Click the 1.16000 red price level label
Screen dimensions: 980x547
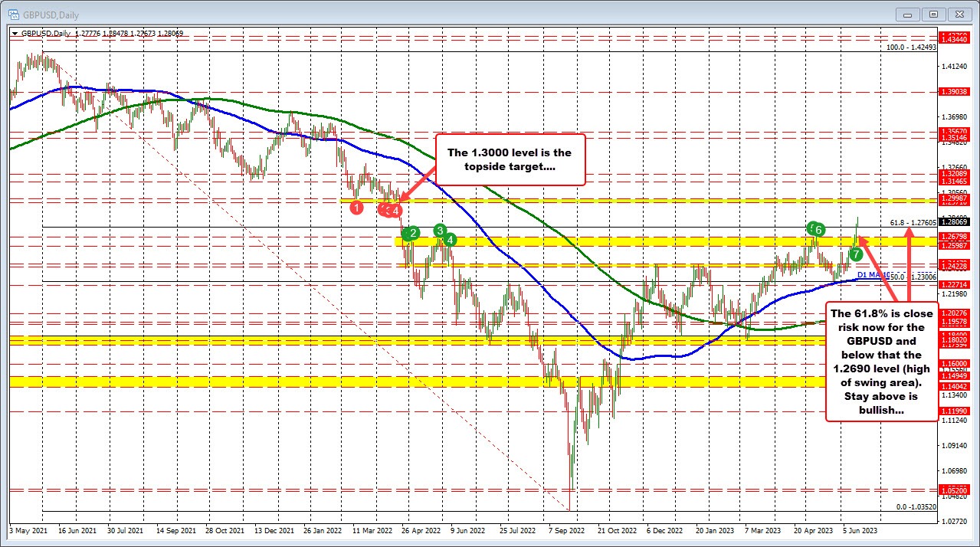(954, 364)
